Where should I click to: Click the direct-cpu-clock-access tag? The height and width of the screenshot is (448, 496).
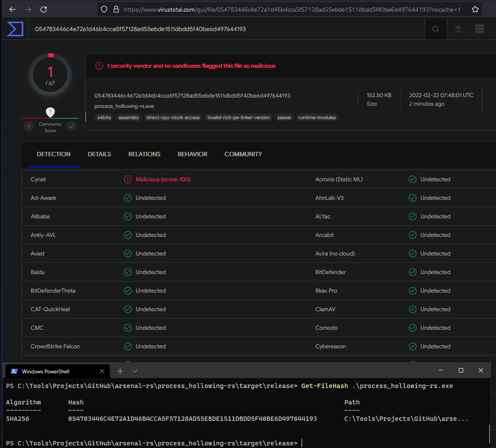(x=173, y=117)
